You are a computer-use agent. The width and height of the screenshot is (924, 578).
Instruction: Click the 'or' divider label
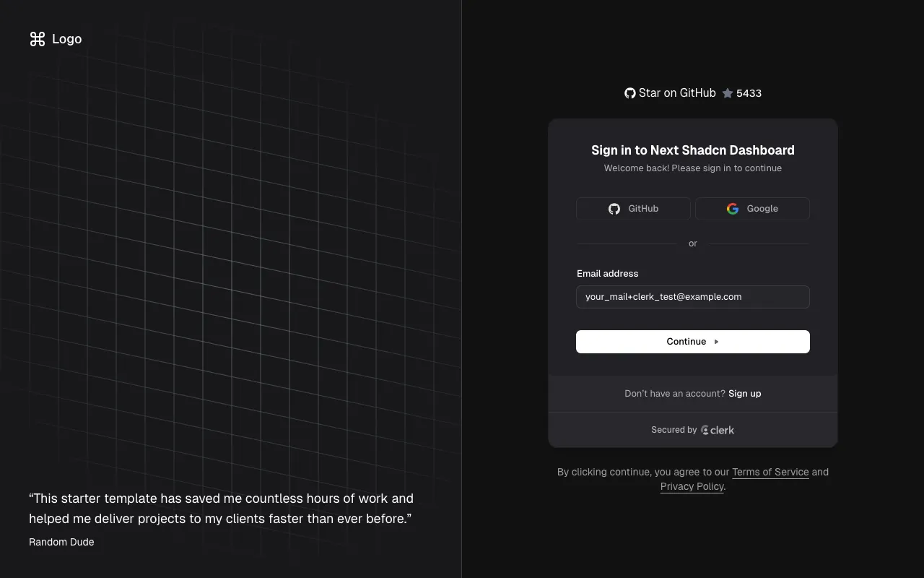(x=693, y=243)
